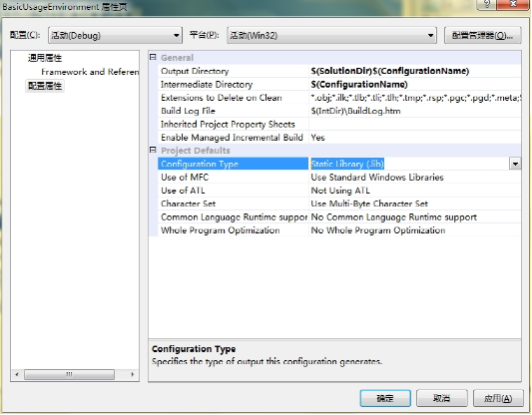
Task: Select the Use of ATL property
Action: 234,191
